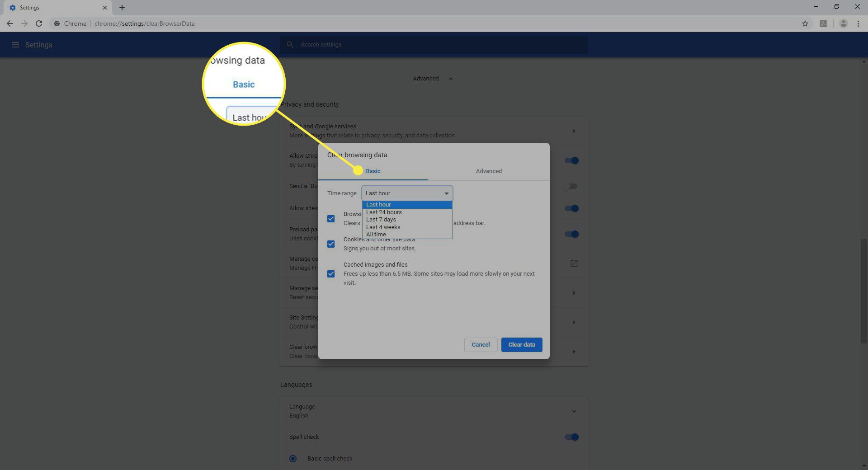Image resolution: width=868 pixels, height=470 pixels.
Task: Go back to the previous page
Action: pos(10,23)
